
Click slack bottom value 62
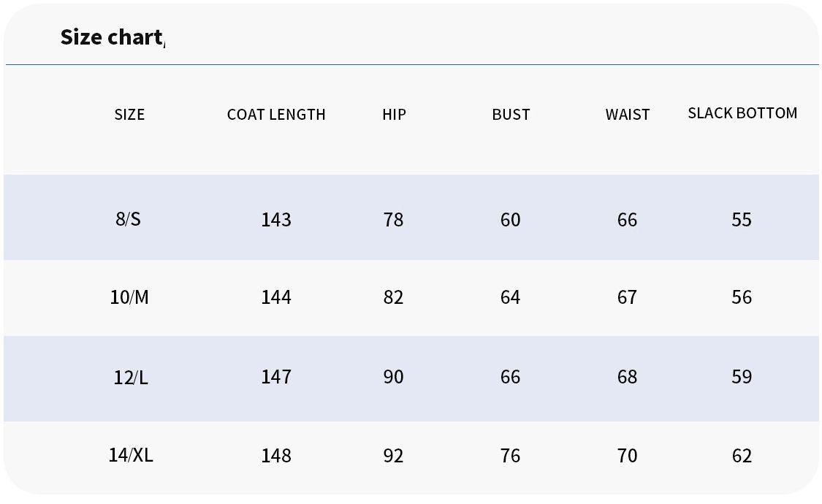pyautogui.click(x=742, y=456)
